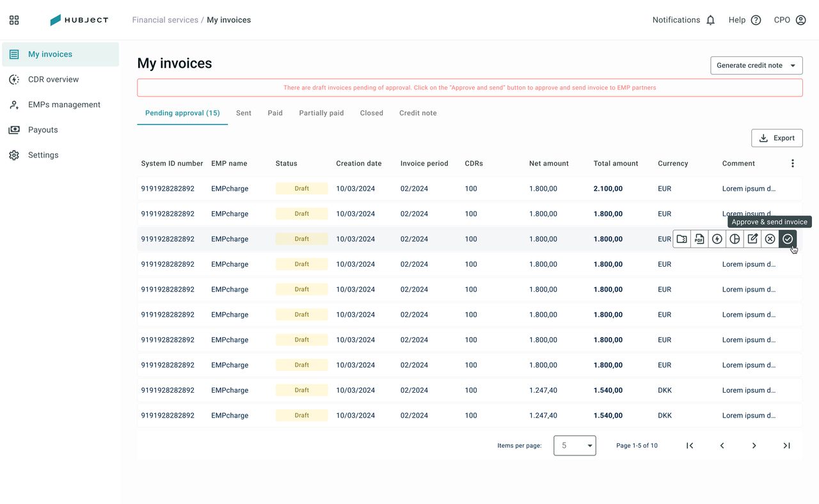Switch to the Partially paid tab
Image resolution: width=819 pixels, height=504 pixels.
click(x=321, y=113)
